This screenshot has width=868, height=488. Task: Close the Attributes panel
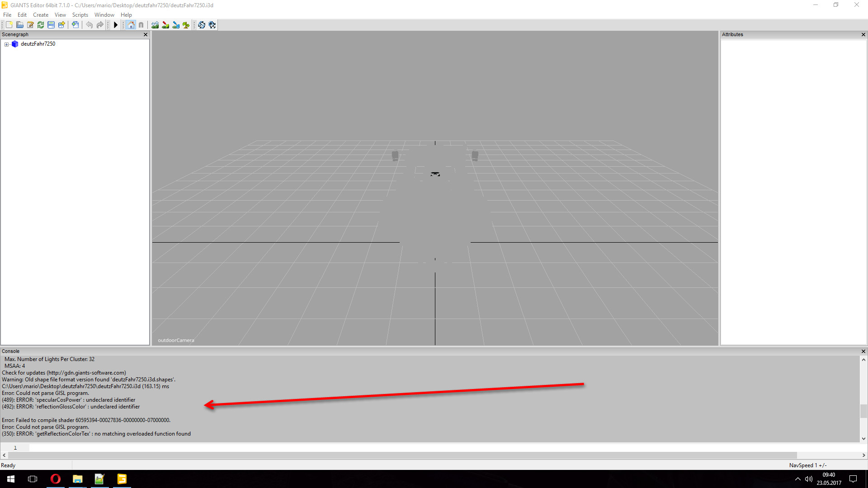coord(863,34)
